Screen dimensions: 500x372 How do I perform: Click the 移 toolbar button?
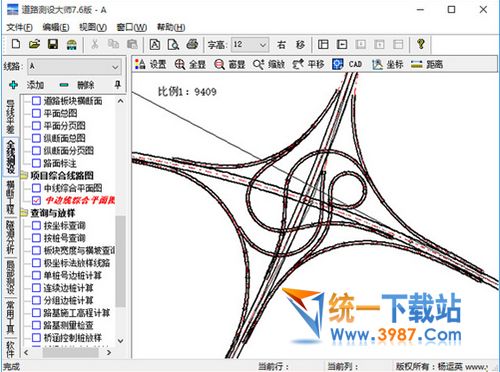[300, 44]
